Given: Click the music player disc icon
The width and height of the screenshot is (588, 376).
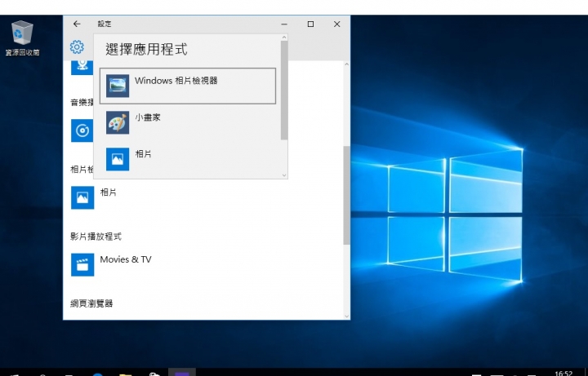Looking at the screenshot, I should (82, 130).
